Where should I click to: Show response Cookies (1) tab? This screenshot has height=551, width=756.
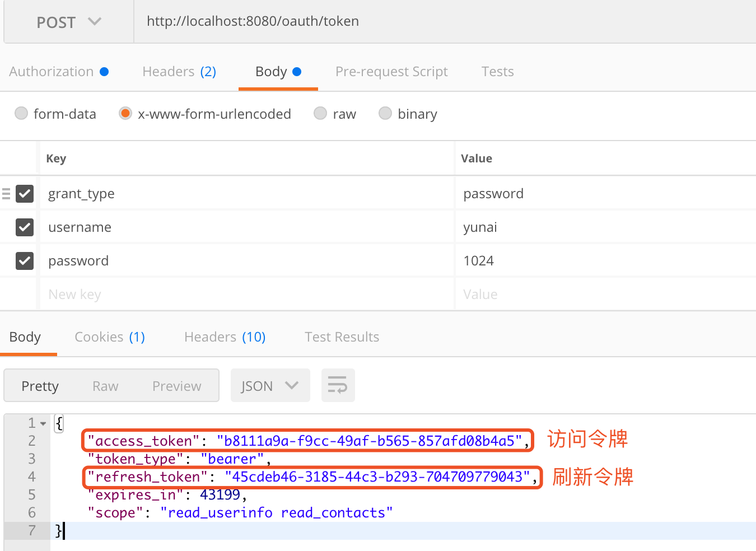click(x=110, y=337)
